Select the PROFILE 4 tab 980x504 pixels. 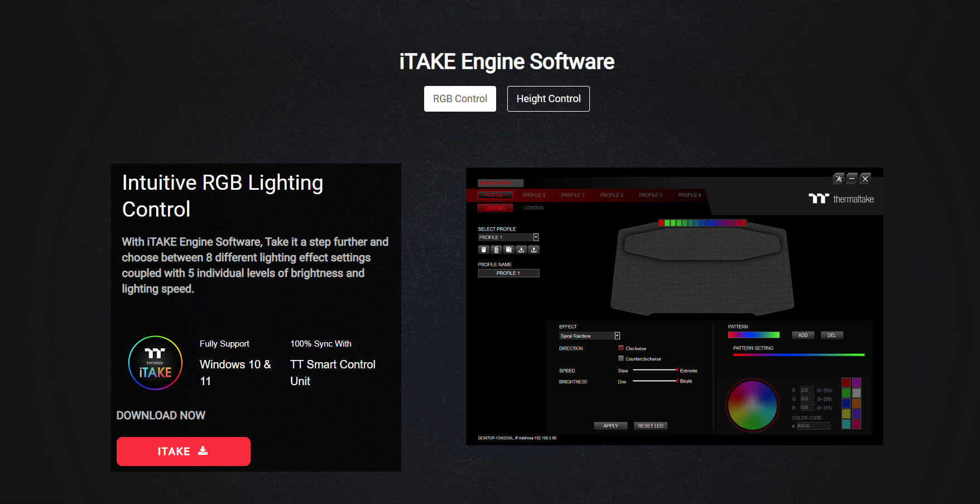pyautogui.click(x=612, y=195)
